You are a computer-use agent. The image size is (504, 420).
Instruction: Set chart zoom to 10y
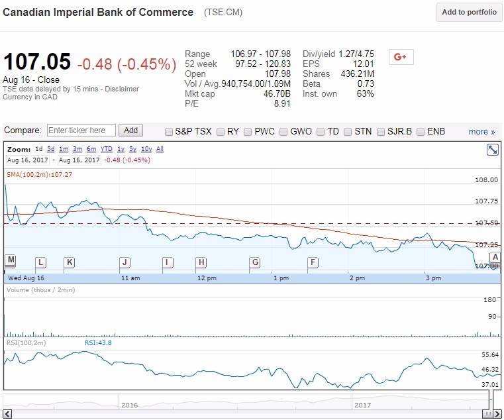tap(146, 149)
